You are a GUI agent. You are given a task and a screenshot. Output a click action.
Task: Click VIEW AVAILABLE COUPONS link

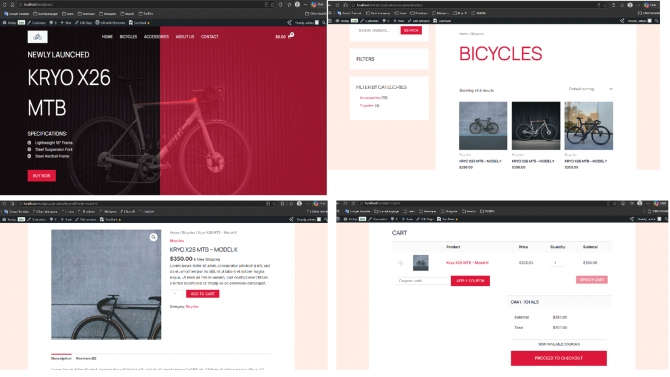[x=558, y=344]
